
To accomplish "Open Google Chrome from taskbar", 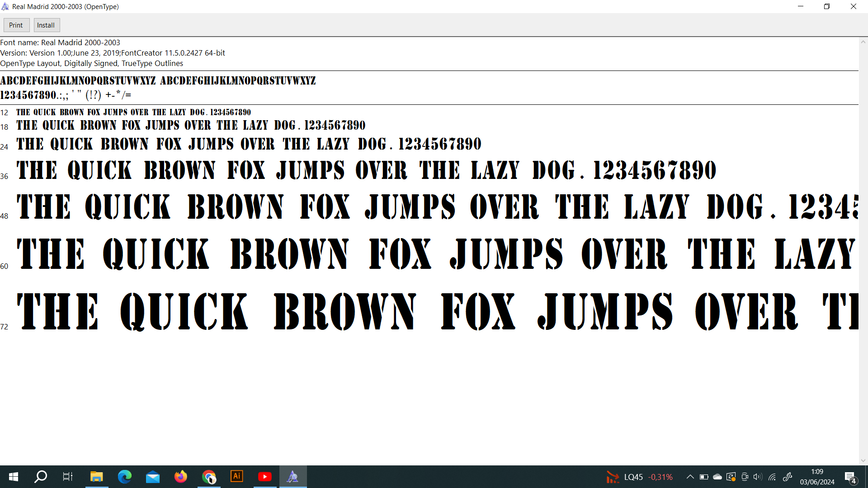I will [209, 477].
